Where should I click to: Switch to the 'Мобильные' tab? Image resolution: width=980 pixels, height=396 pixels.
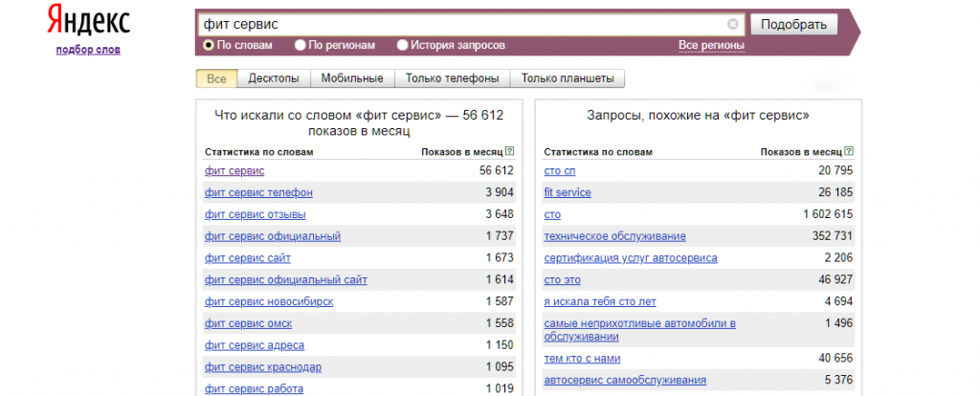352,78
